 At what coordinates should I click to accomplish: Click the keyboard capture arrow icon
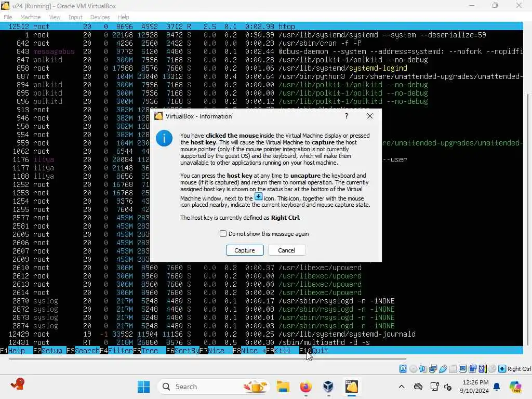502,369
